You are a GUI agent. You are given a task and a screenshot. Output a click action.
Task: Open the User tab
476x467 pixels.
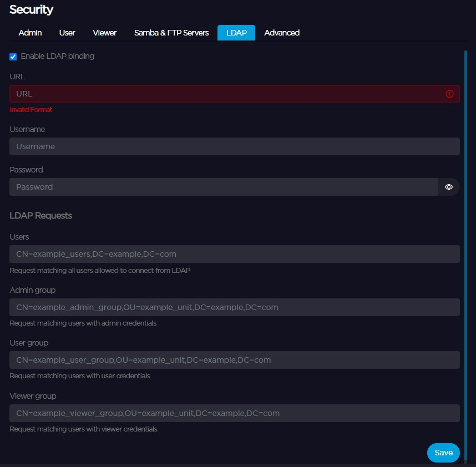tap(67, 33)
